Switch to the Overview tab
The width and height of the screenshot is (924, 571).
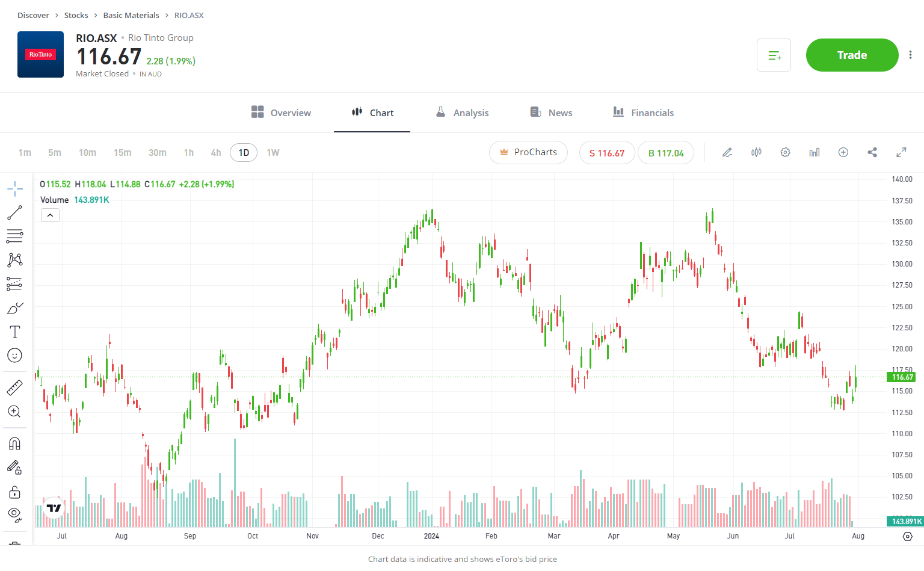[281, 113]
